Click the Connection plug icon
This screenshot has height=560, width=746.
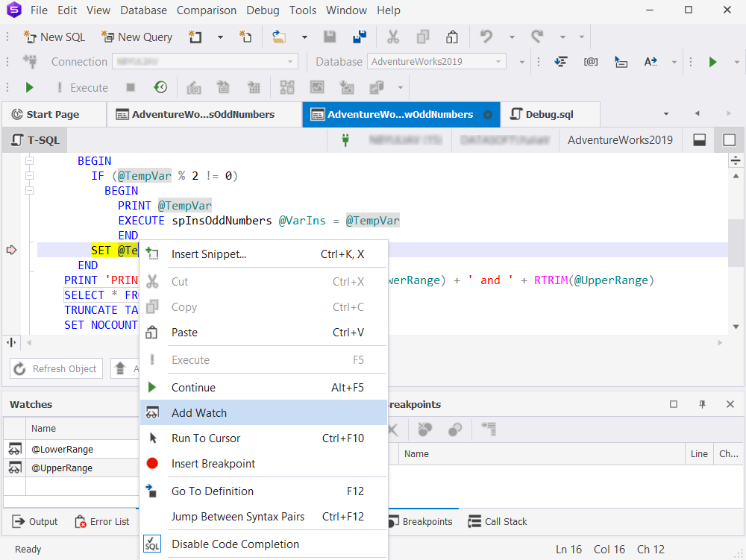coord(30,62)
